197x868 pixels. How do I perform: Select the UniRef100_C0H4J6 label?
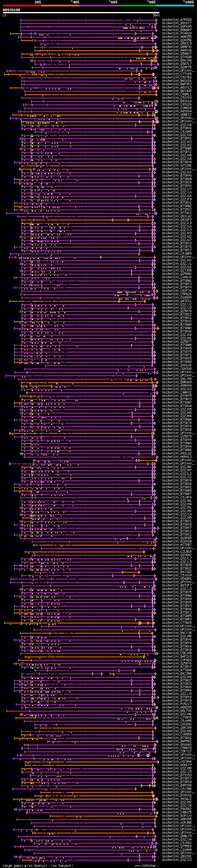(177, 277)
